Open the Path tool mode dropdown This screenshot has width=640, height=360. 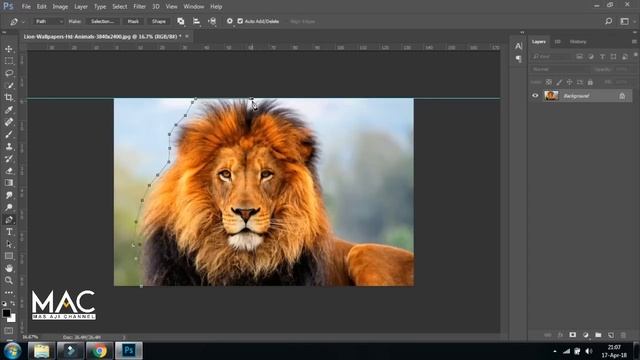click(48, 21)
